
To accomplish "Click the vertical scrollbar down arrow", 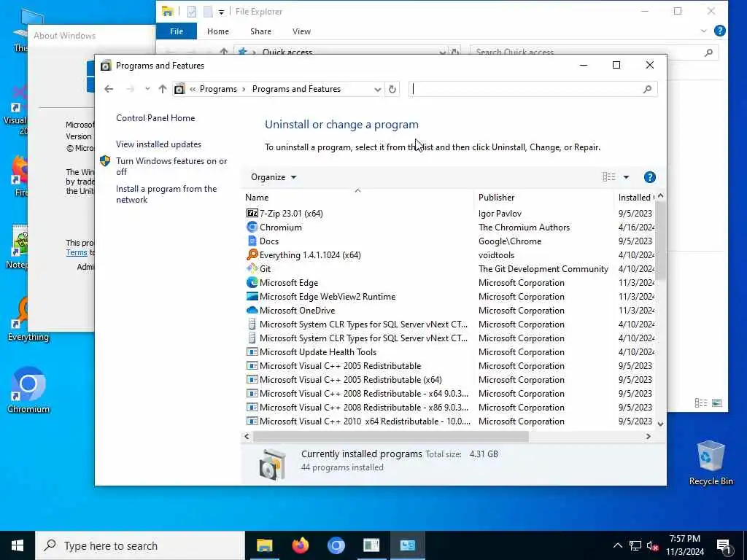I will point(660,424).
